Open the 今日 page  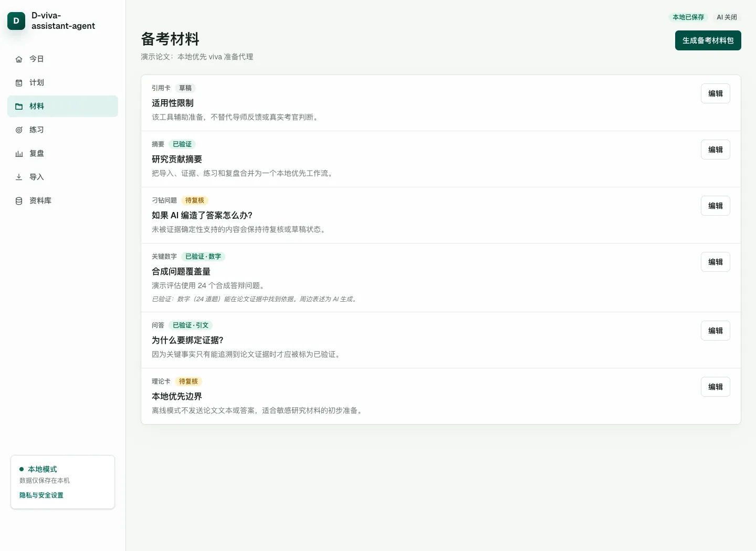62,59
